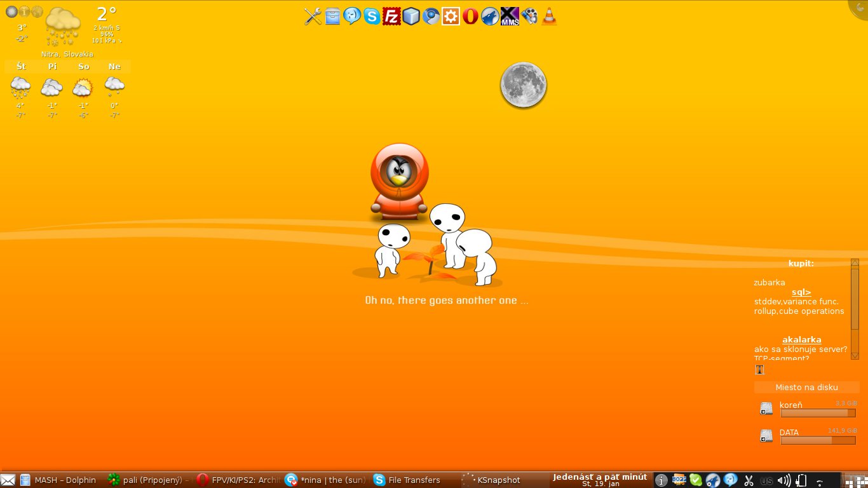This screenshot has height=488, width=868.
Task: Click the notes scrollbar up arrow
Action: (855, 262)
